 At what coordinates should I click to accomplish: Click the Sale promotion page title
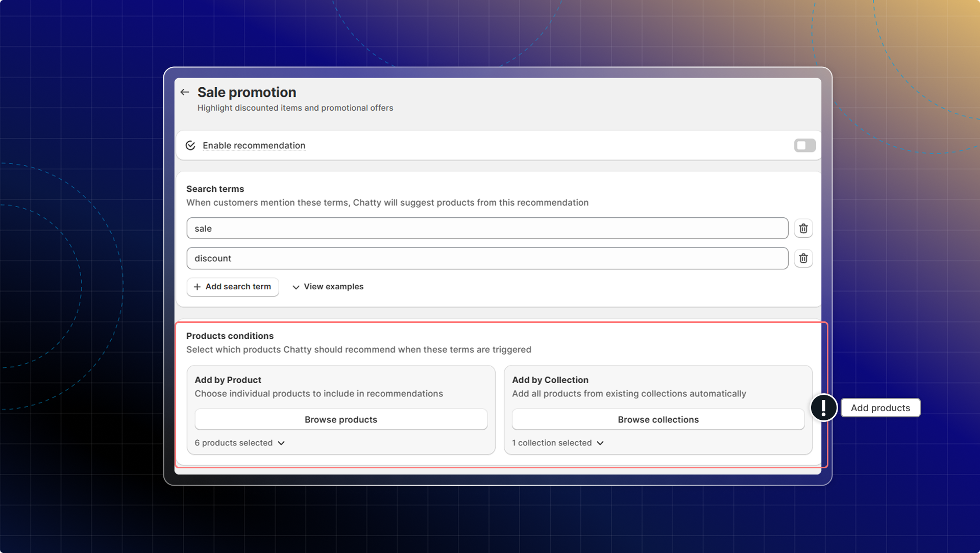247,92
